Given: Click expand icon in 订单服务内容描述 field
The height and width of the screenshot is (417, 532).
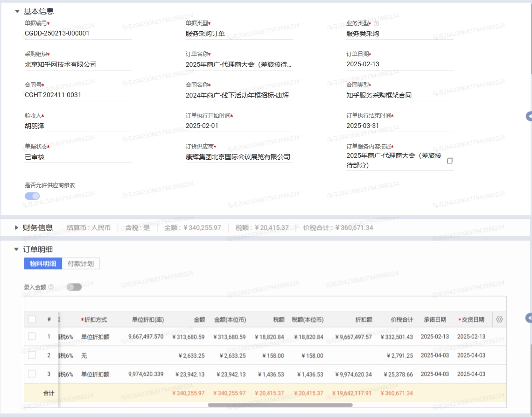Looking at the screenshot, I should click(x=450, y=161).
